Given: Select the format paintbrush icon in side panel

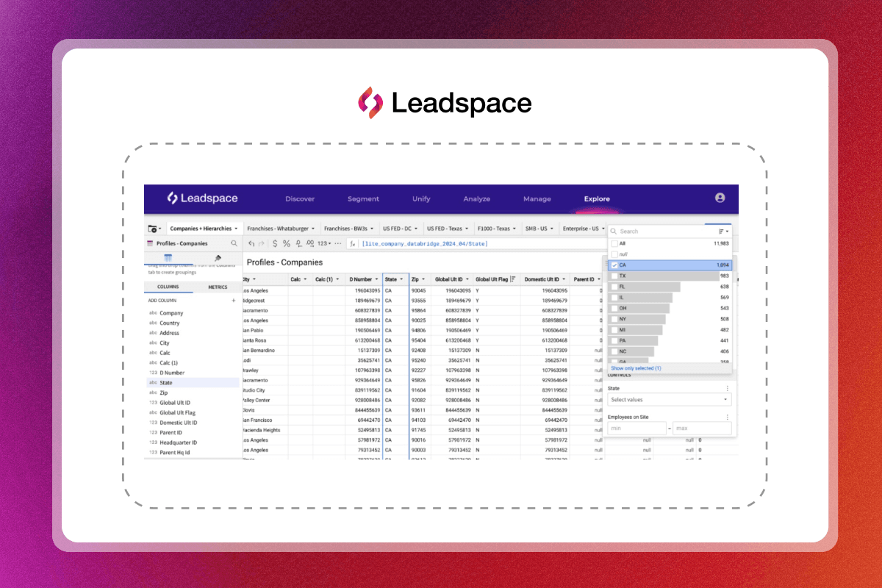Looking at the screenshot, I should [x=218, y=258].
